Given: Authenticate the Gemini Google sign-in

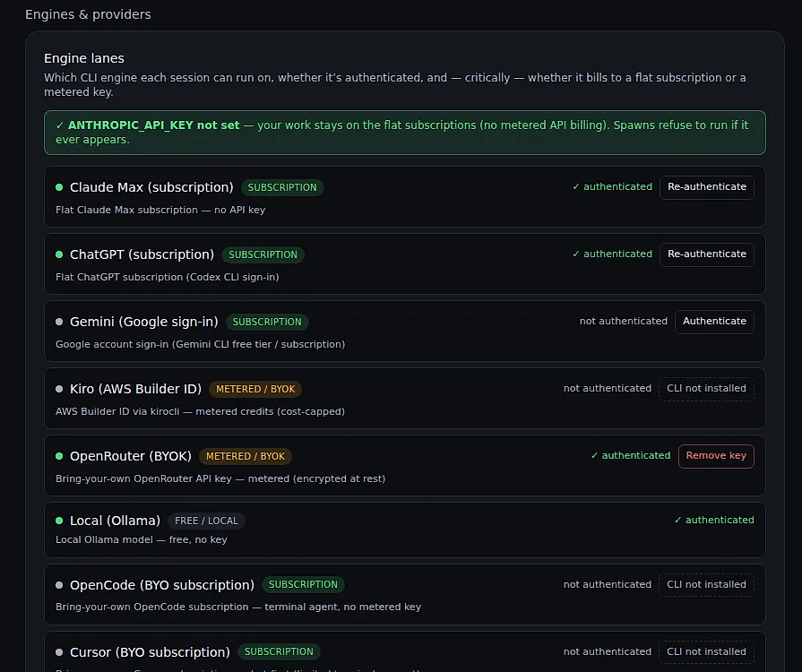Looking at the screenshot, I should point(714,322).
